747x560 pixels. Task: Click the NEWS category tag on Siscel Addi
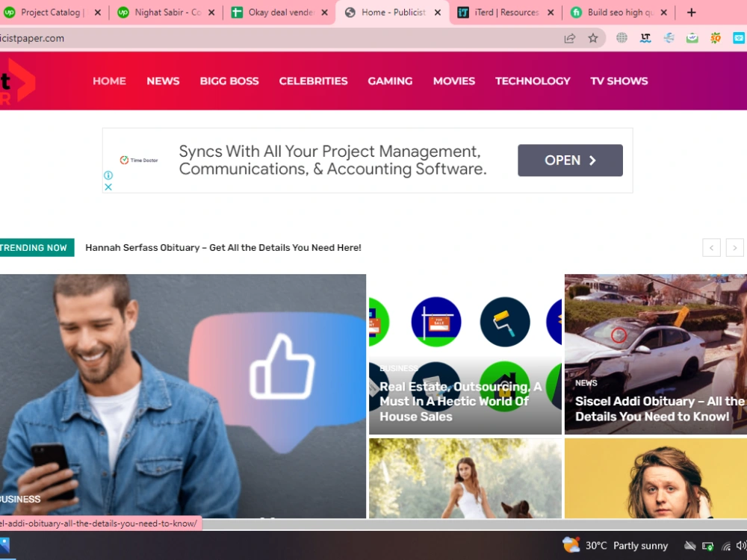click(586, 383)
